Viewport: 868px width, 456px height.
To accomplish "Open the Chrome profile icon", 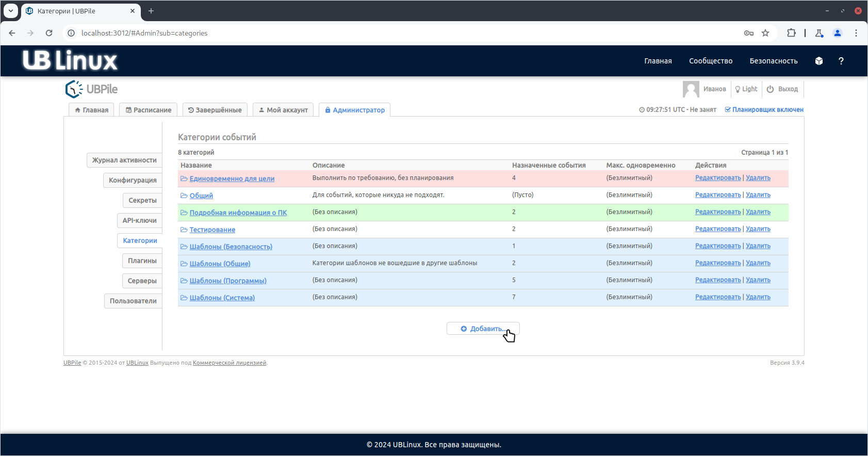I will click(838, 33).
